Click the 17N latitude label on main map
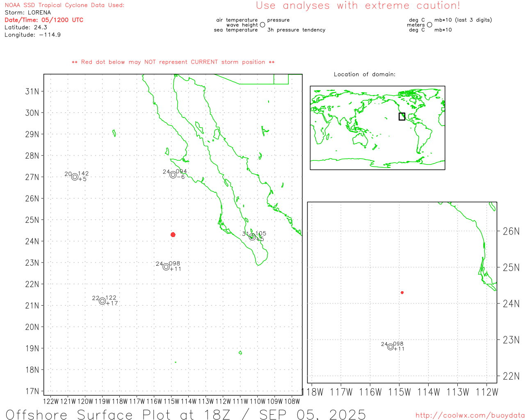 [x=32, y=391]
